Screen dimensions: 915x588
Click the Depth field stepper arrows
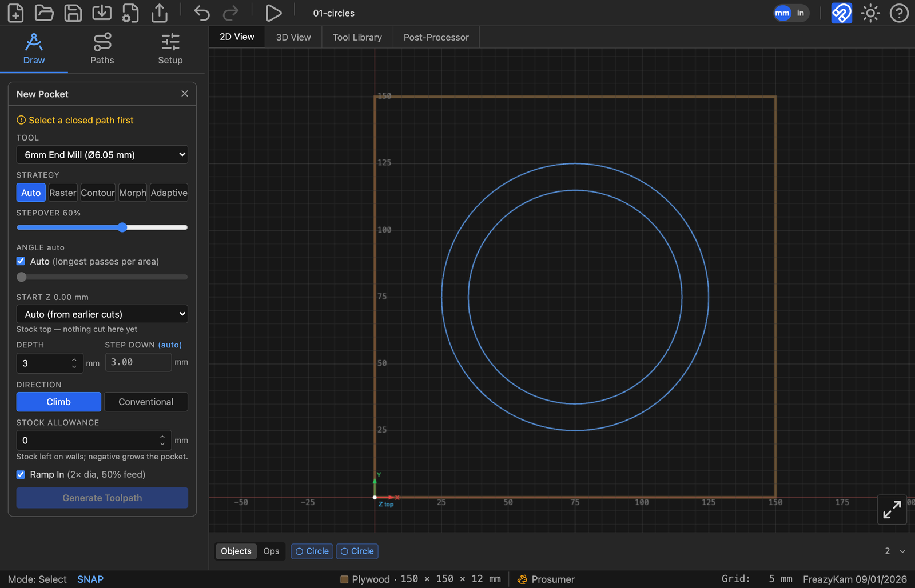tap(74, 363)
